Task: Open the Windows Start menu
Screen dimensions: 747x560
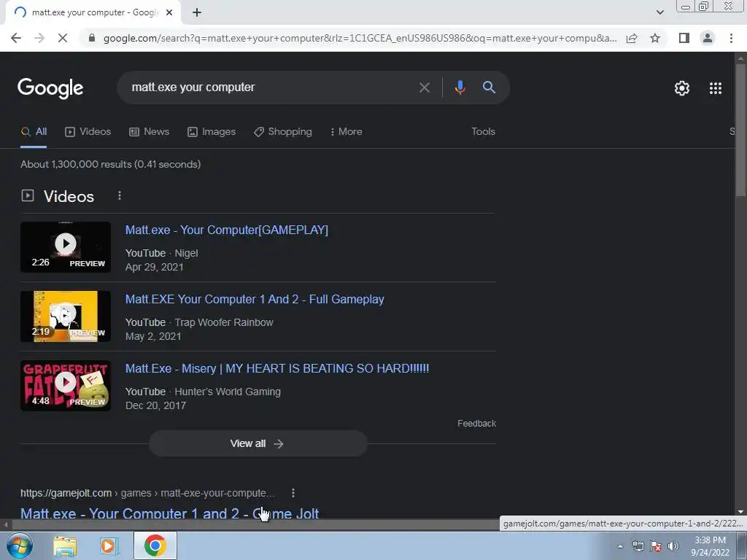Action: (18, 545)
